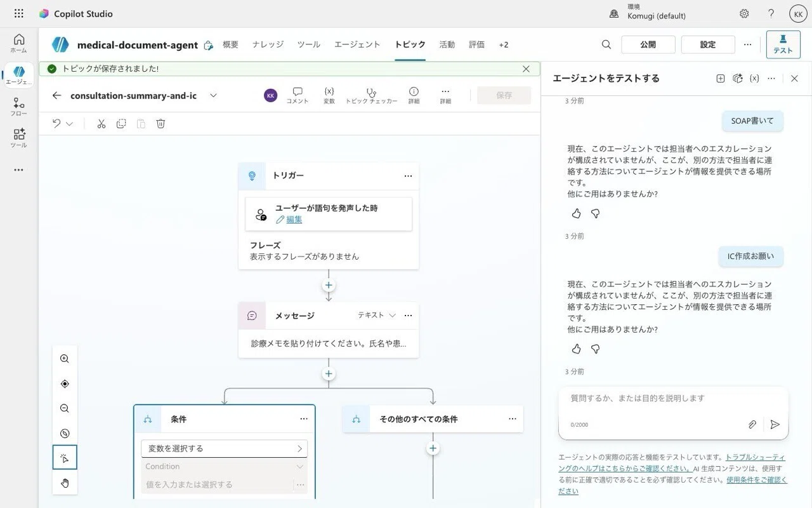
Task: Click the 編集 link in the trigger node
Action: (294, 220)
